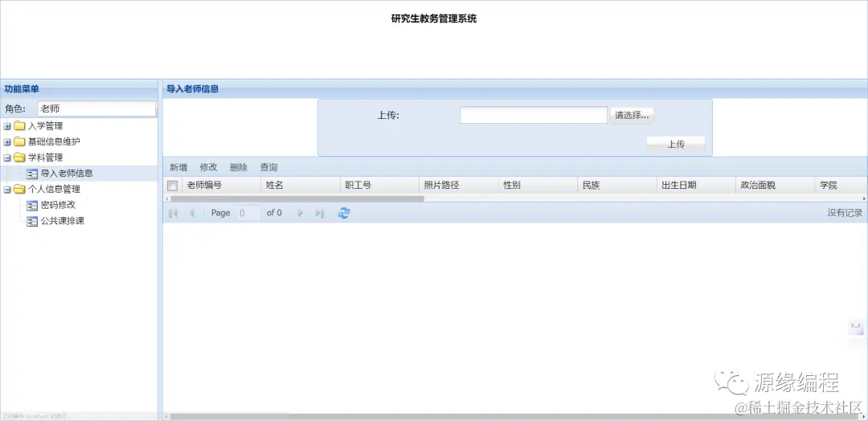The height and width of the screenshot is (421, 868).
Task: Select 入学管理 tree label
Action: (45, 126)
